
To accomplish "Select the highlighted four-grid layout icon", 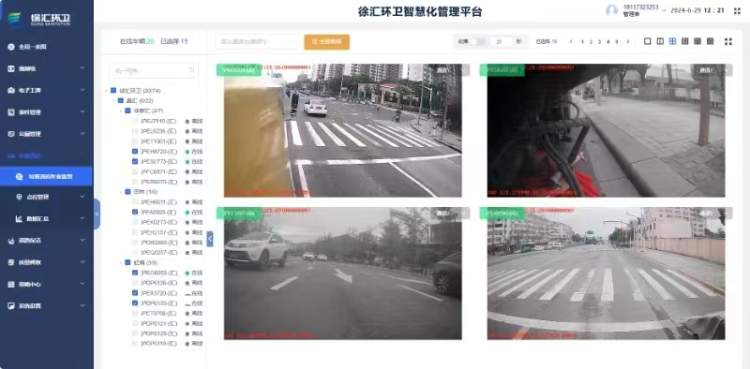I will [673, 42].
